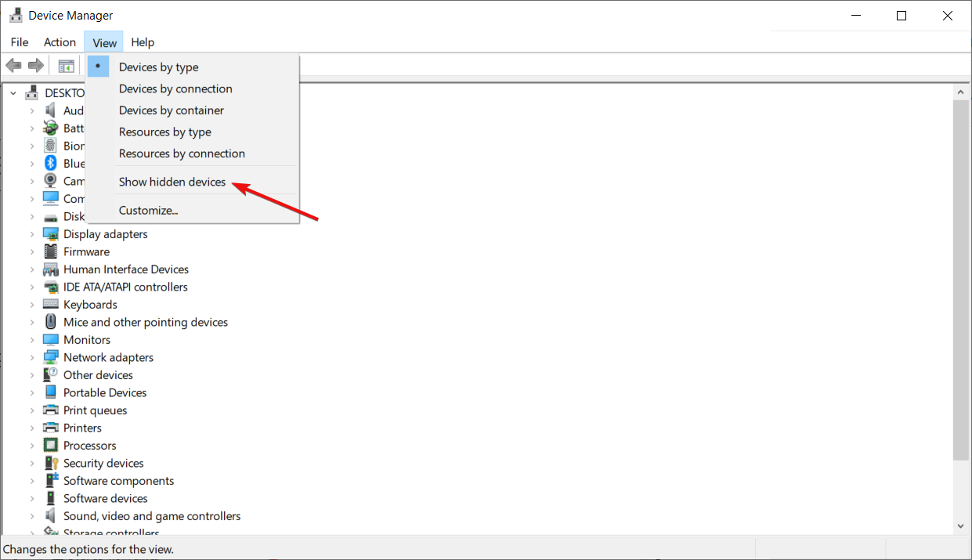972x560 pixels.
Task: Click the Processors chip icon
Action: (x=51, y=446)
